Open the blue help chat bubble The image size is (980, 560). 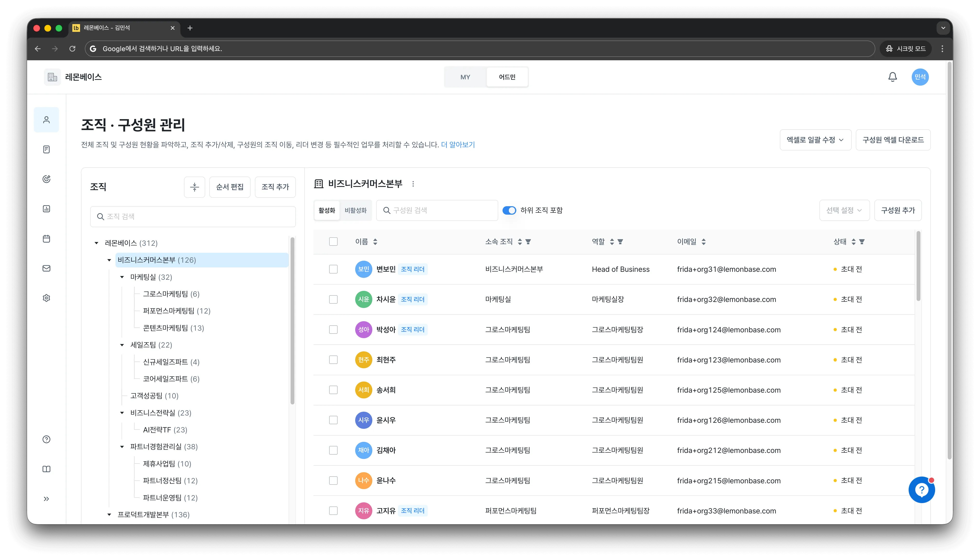[x=922, y=490]
